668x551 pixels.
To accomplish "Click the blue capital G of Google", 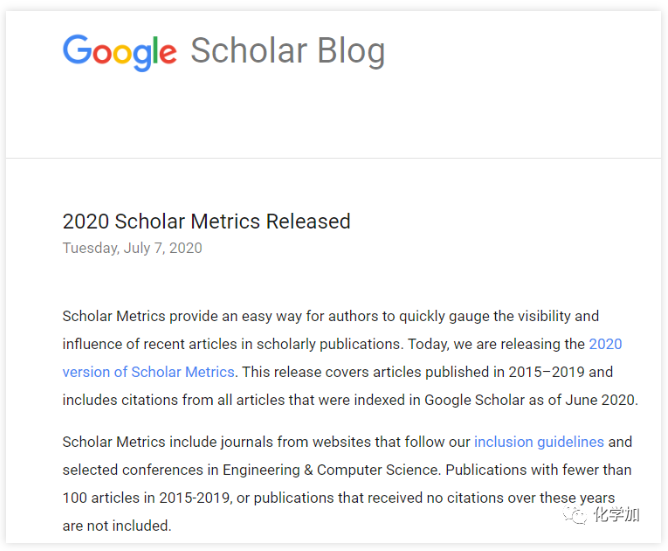I will pyautogui.click(x=76, y=51).
